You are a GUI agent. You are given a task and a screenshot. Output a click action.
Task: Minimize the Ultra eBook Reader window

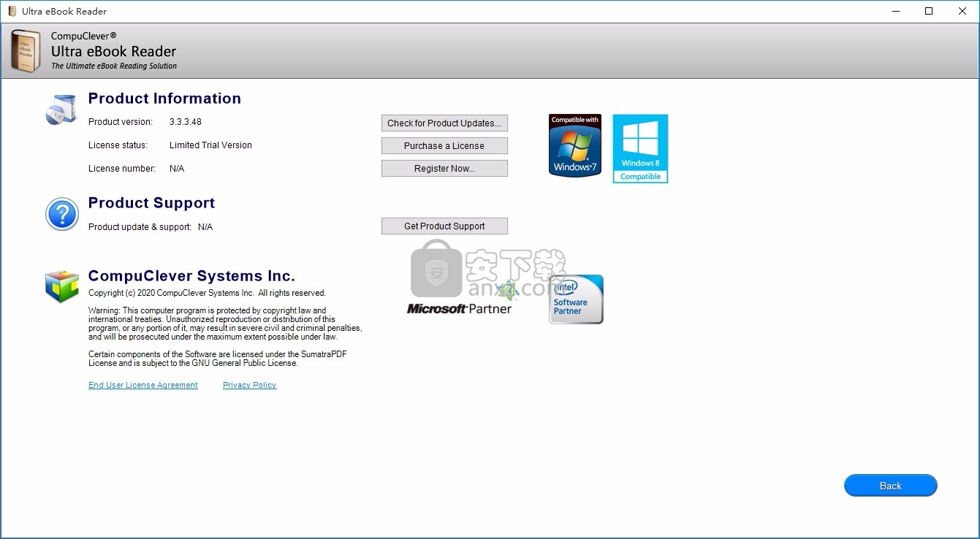coord(896,11)
